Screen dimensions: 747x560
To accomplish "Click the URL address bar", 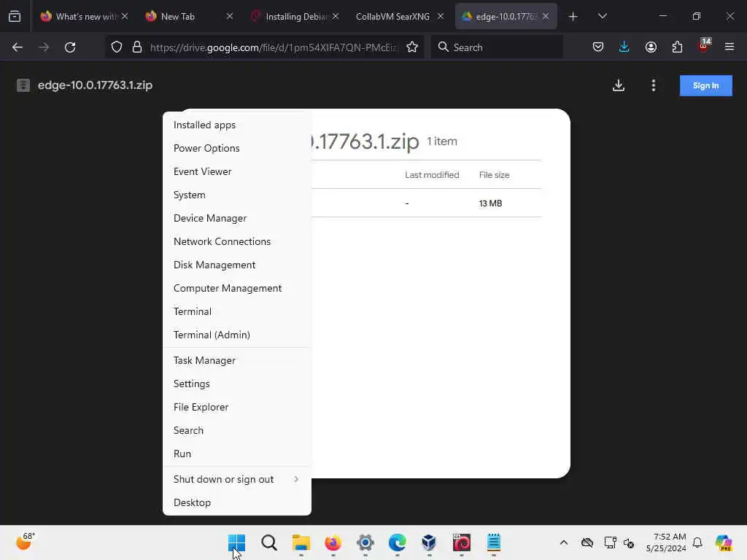I will coord(273,47).
